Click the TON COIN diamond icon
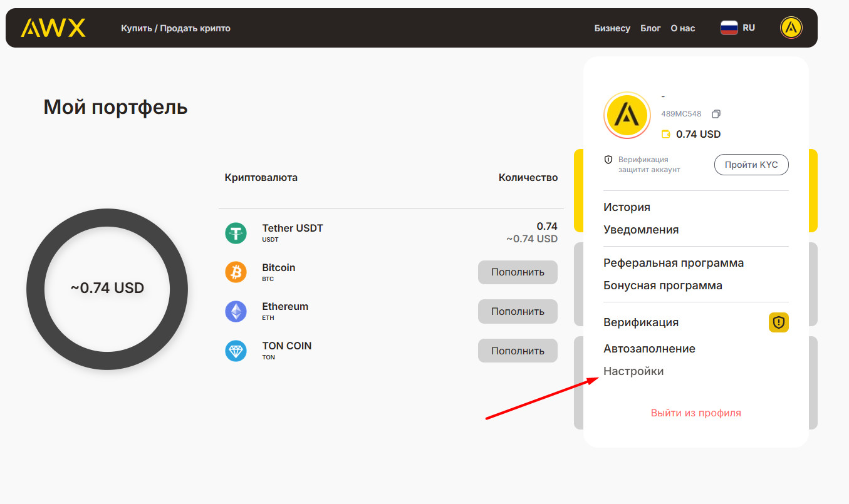 pos(236,351)
